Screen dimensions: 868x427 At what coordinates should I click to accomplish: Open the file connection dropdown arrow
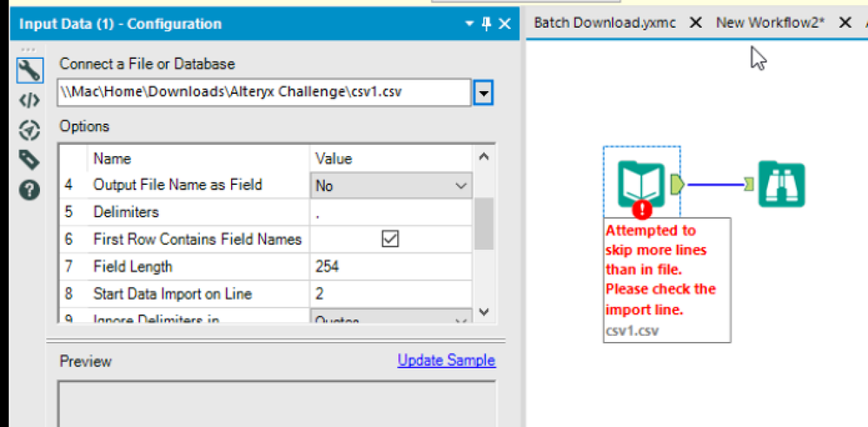(484, 94)
